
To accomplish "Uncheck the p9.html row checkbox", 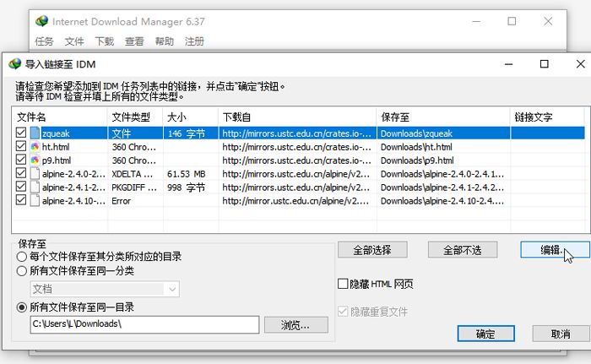I will coord(21,160).
